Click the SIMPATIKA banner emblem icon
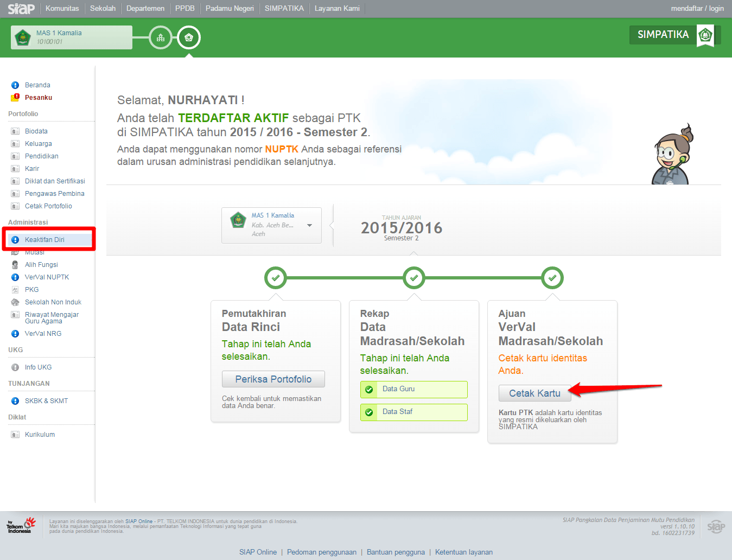The height and width of the screenshot is (560, 732). pos(705,36)
